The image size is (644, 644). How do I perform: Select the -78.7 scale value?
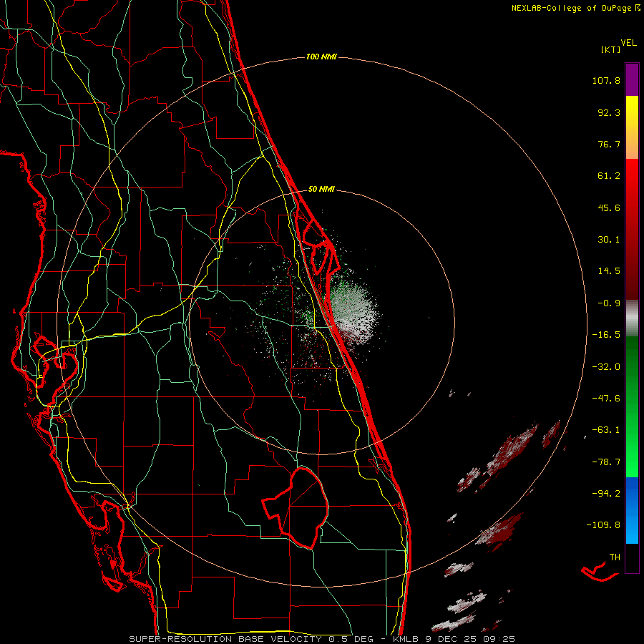(606, 462)
